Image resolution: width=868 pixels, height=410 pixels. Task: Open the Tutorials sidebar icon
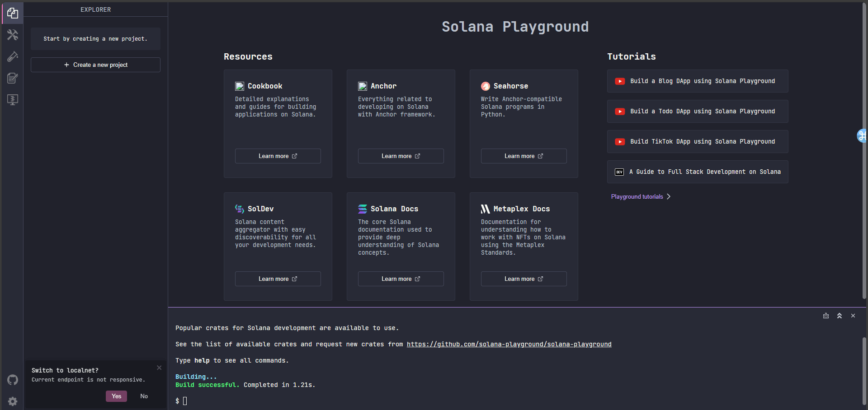point(13,78)
